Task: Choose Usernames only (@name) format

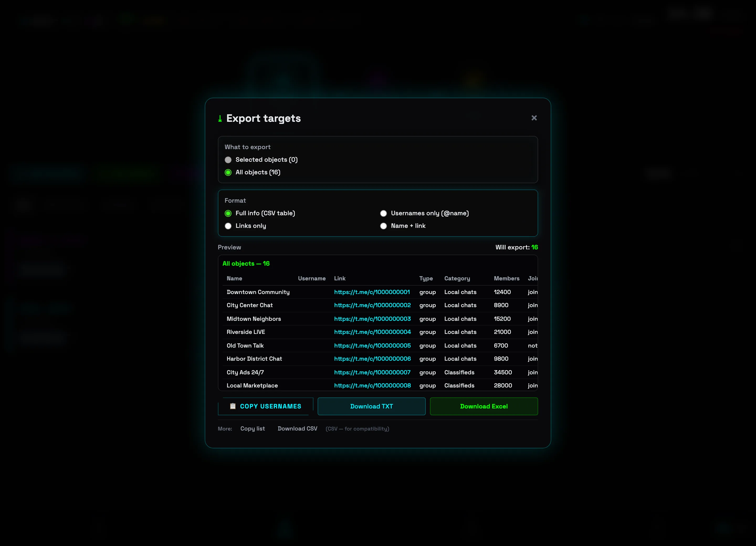Action: click(424, 213)
